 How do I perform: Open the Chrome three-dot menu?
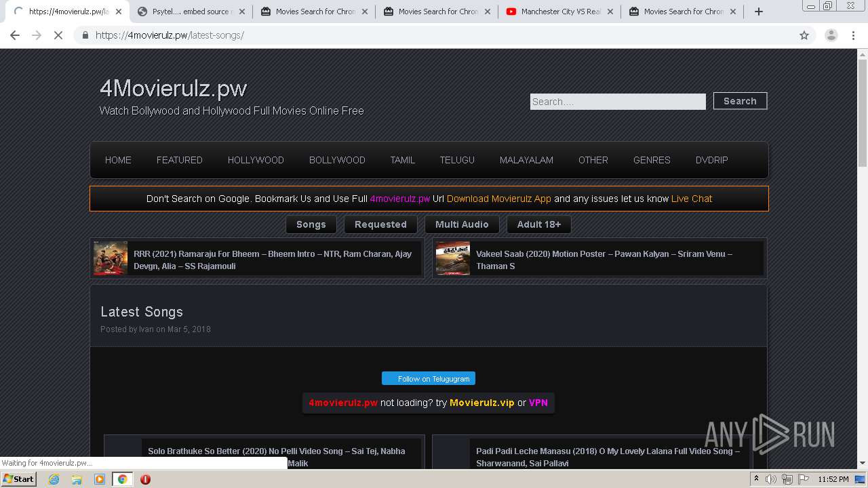[854, 35]
